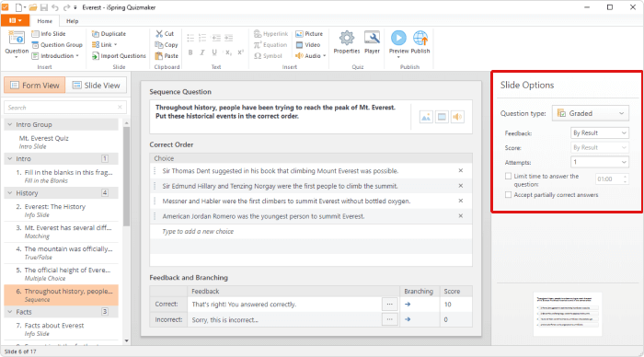Insert a Hyperlink

[271, 34]
